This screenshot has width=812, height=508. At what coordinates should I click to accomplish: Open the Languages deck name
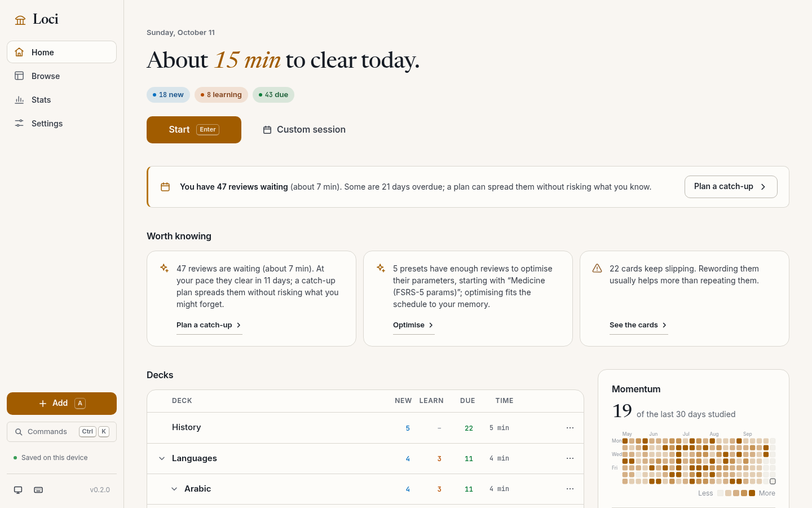195,458
